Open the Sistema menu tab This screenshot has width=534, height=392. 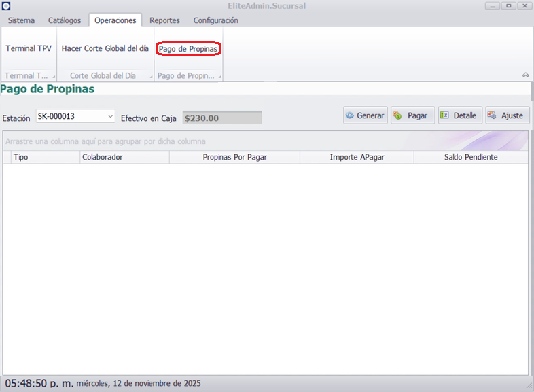pos(21,20)
